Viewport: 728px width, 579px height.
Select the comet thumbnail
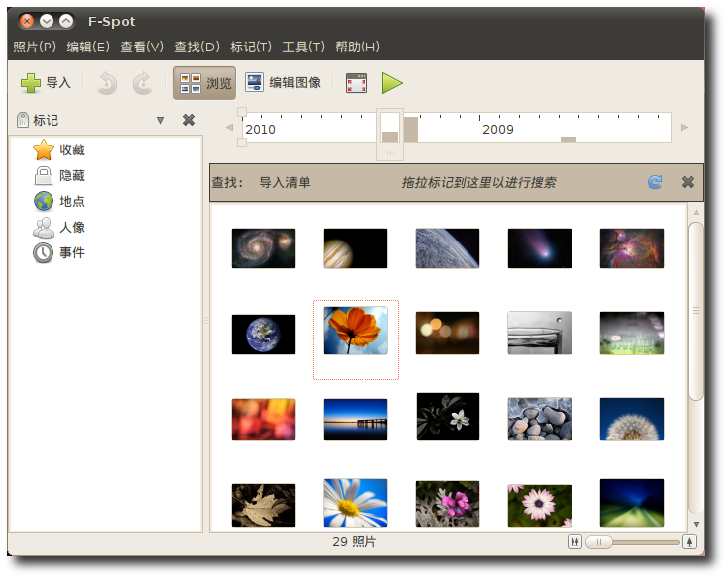click(540, 248)
